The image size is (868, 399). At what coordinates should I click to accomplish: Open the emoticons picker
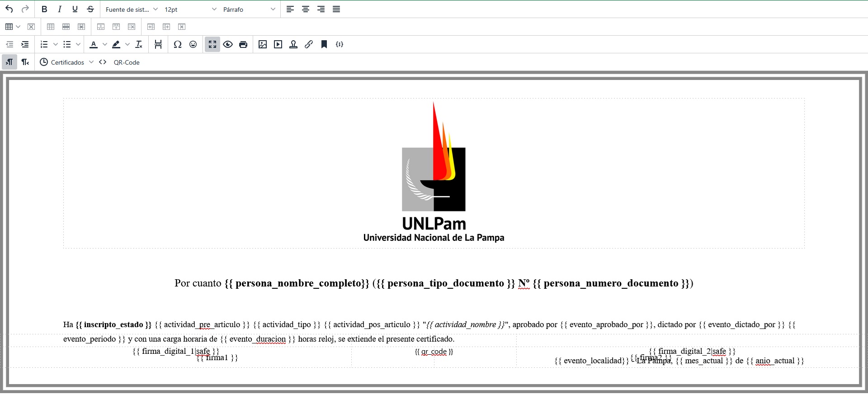pos(193,44)
